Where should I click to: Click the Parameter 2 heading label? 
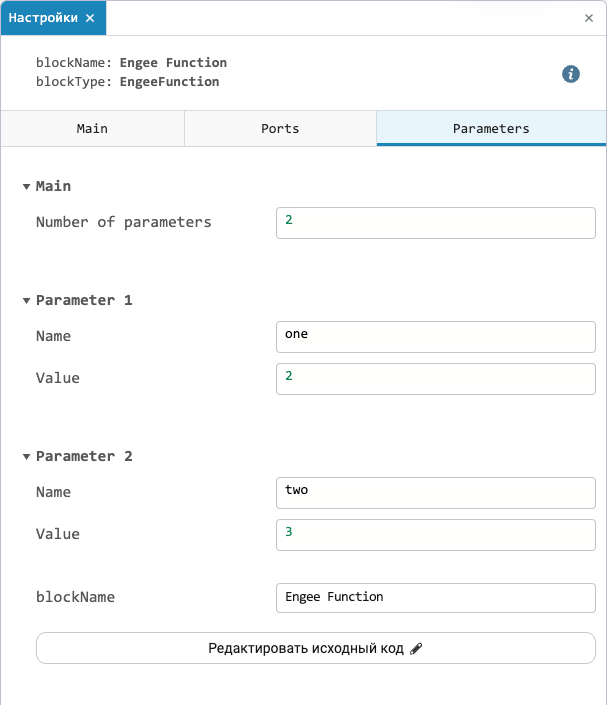click(84, 456)
